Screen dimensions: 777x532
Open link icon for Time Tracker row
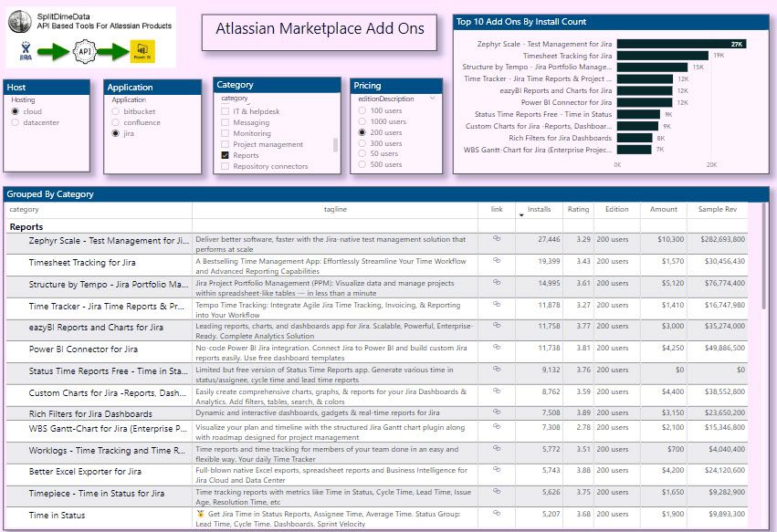497,304
